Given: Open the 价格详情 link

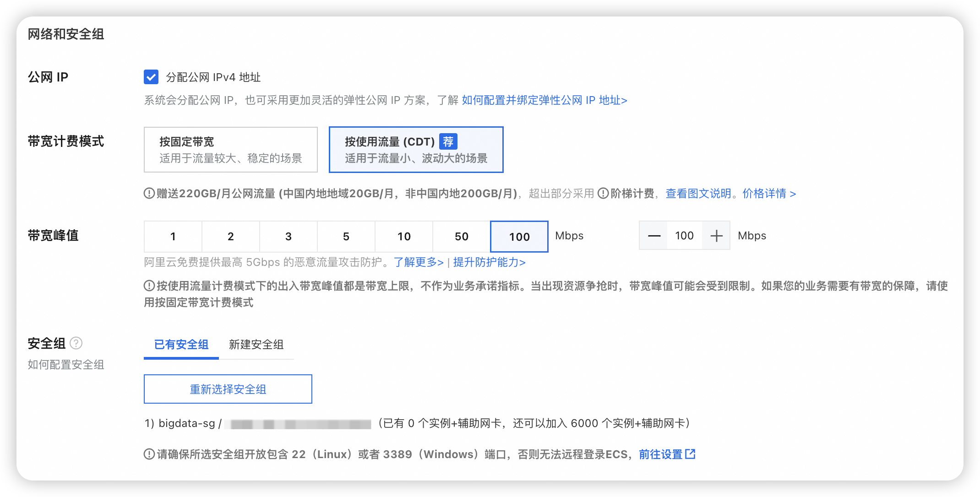Looking at the screenshot, I should tap(766, 194).
